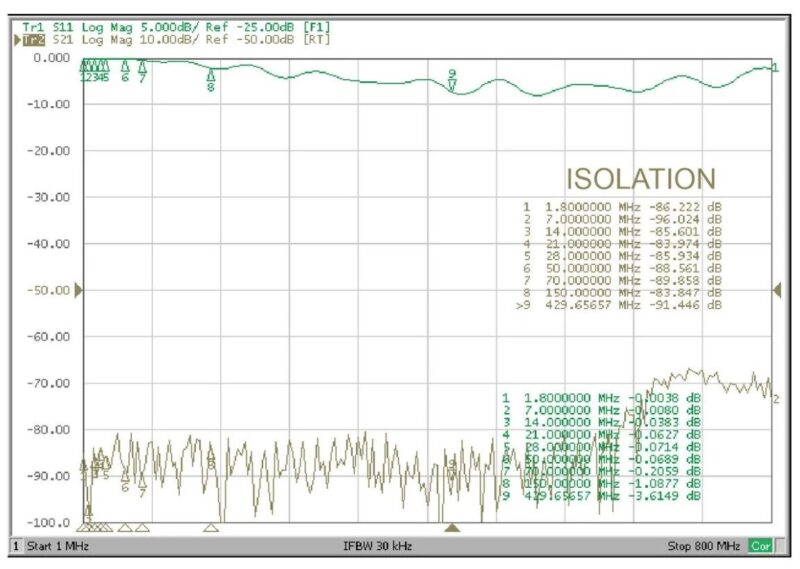Viewport: 800px width, 569px height.
Task: Click the left reference level arrow at -50.00
Action: pyautogui.click(x=79, y=290)
